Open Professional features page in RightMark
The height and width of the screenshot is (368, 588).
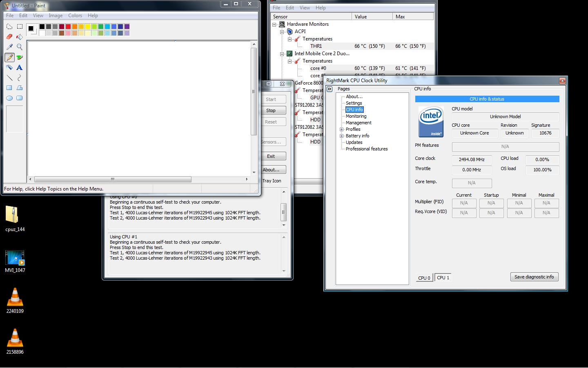[x=367, y=149]
